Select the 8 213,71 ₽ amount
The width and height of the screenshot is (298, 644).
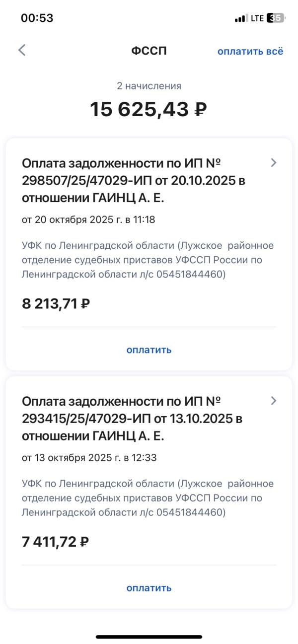click(x=56, y=303)
